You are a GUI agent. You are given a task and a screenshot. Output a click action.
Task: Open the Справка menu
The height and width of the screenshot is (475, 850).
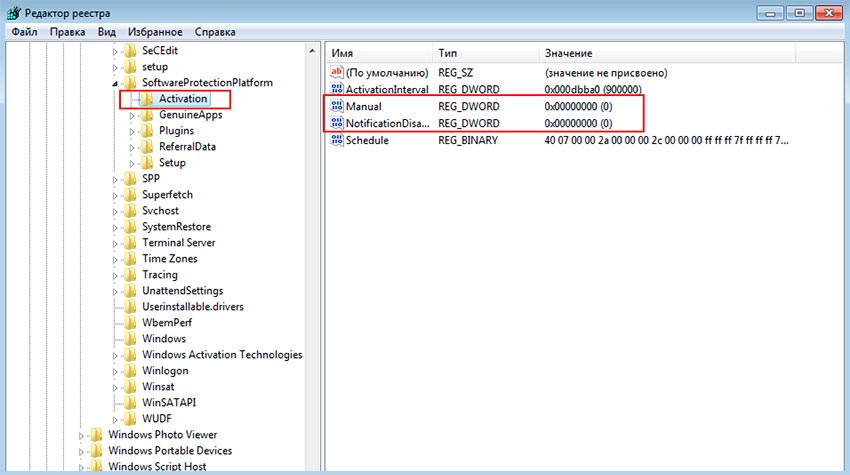tap(216, 32)
